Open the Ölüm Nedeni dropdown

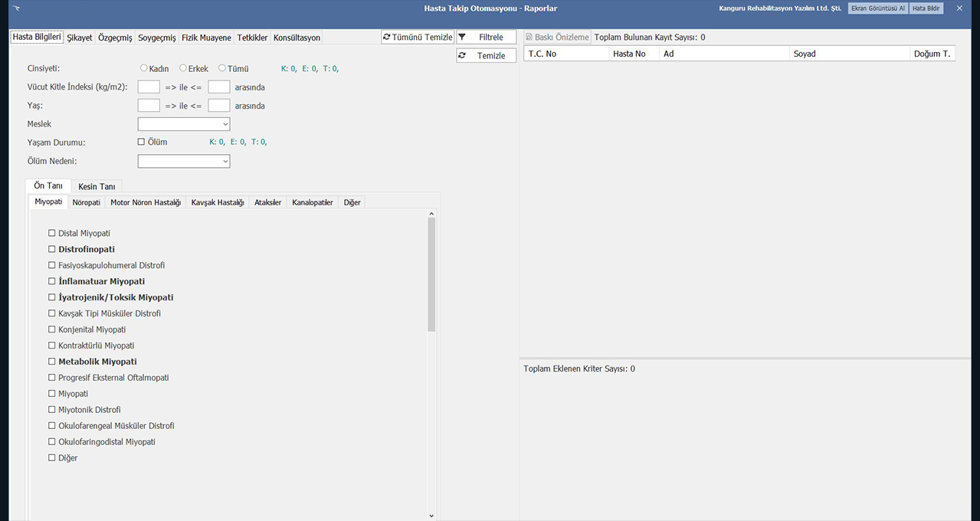tap(184, 161)
